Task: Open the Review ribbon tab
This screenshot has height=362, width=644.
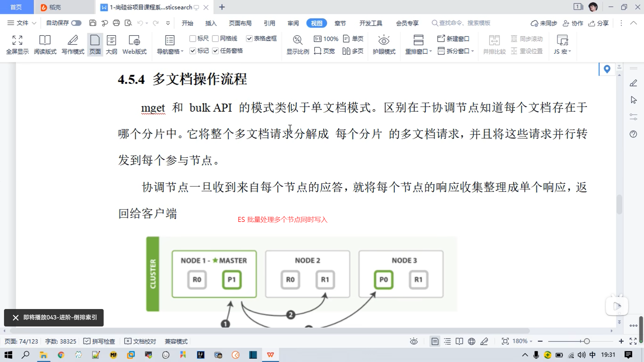Action: pos(293,23)
